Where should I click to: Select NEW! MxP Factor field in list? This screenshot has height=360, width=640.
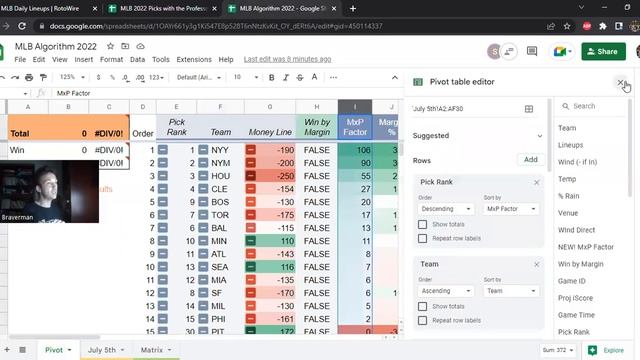click(x=586, y=247)
